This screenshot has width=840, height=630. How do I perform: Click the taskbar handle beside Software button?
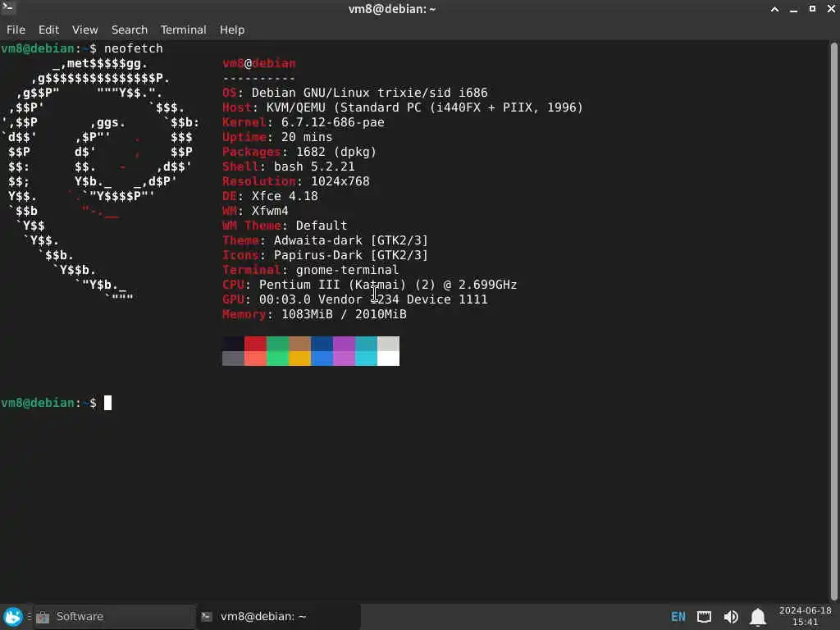(30, 617)
